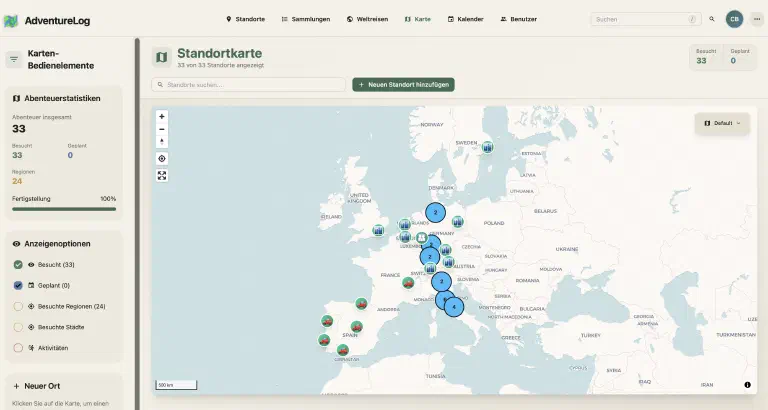Click Neuen Standort hinzufügen button
Image resolution: width=768 pixels, height=410 pixels.
pos(404,85)
